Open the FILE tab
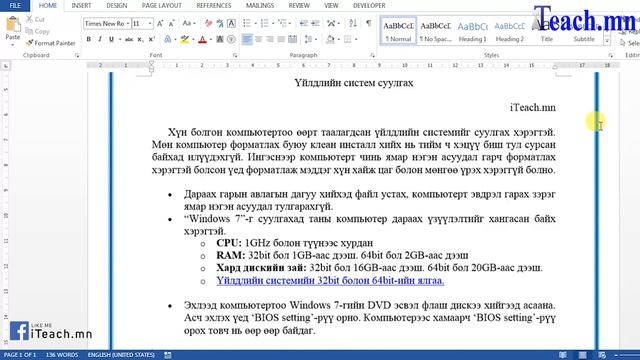Viewport: 640px width, 360px height. pos(15,5)
